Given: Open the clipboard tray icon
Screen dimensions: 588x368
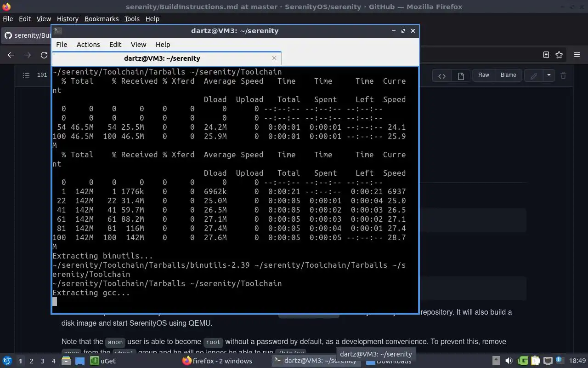Looking at the screenshot, I should pos(535,361).
